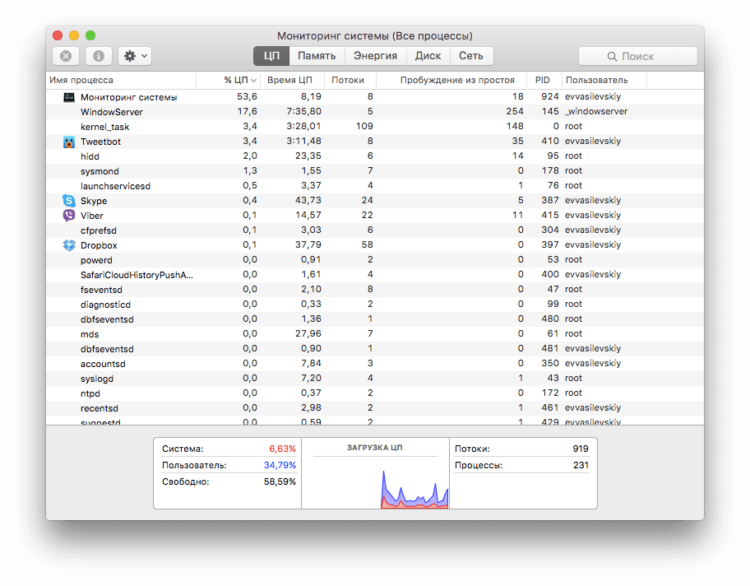This screenshot has height=586, width=750.
Task: Select the mds process name
Action: pos(89,334)
